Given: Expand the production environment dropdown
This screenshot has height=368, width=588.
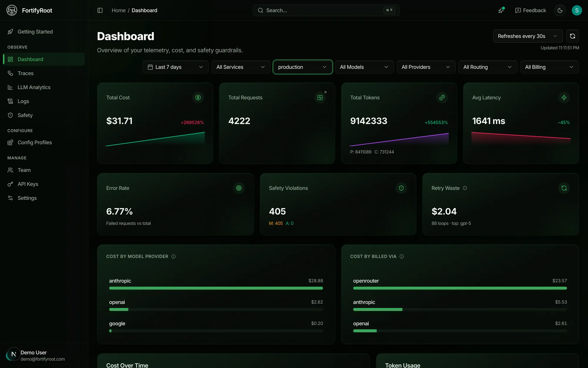Looking at the screenshot, I should 303,67.
